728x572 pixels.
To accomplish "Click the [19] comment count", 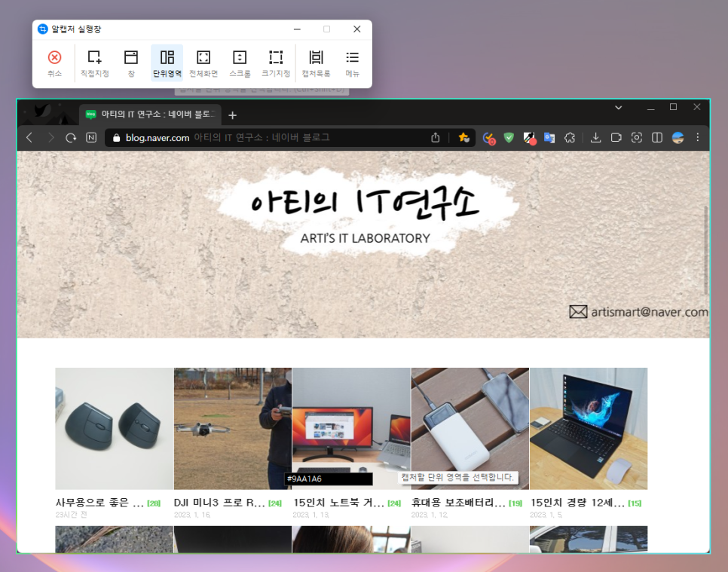I will [x=515, y=503].
